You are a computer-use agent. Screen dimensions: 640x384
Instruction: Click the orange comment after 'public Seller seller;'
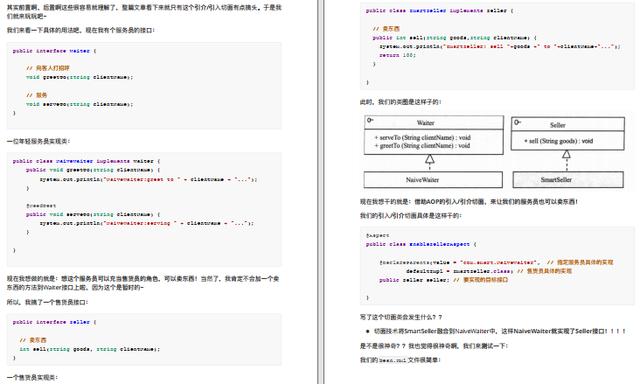pos(480,280)
